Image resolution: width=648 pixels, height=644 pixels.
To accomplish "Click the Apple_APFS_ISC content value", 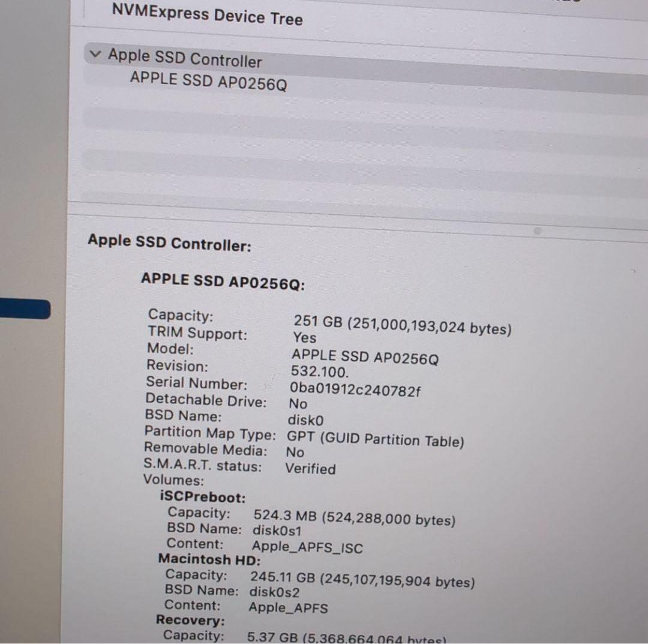I will pyautogui.click(x=307, y=547).
